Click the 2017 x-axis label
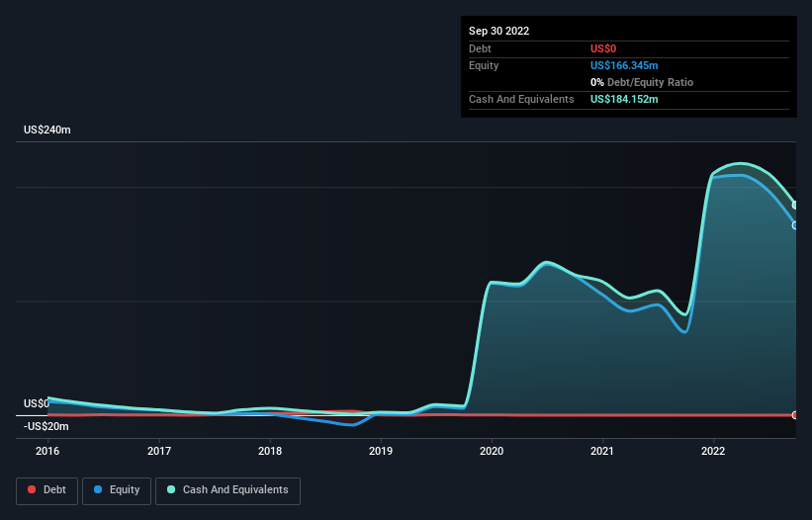The height and width of the screenshot is (520, 812). coord(159,451)
